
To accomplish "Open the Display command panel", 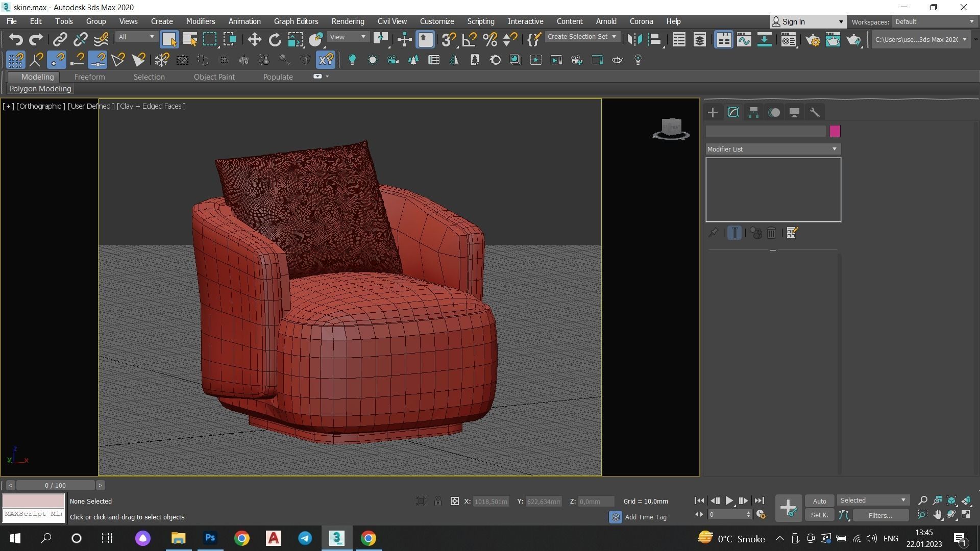I will (794, 112).
